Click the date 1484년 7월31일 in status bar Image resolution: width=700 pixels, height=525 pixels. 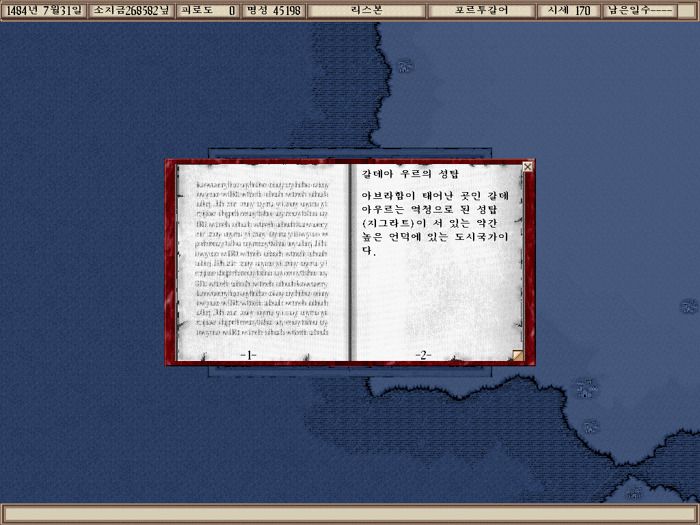click(43, 10)
